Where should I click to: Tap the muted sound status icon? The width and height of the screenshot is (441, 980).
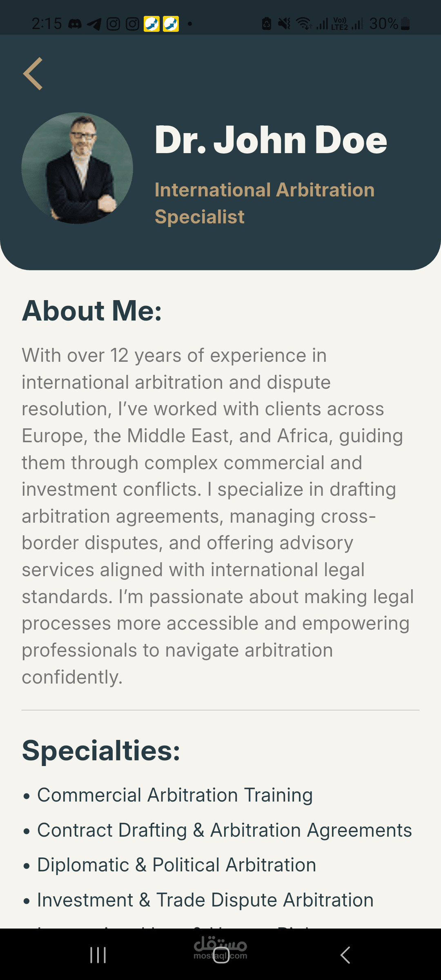284,24
